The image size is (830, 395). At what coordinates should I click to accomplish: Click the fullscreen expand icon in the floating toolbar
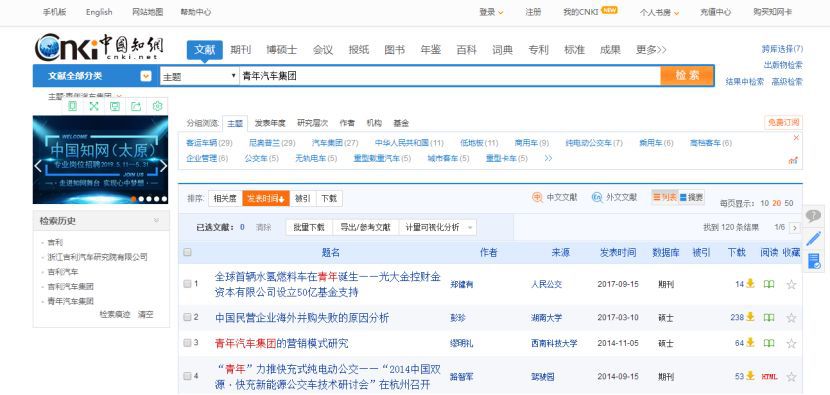[94, 106]
